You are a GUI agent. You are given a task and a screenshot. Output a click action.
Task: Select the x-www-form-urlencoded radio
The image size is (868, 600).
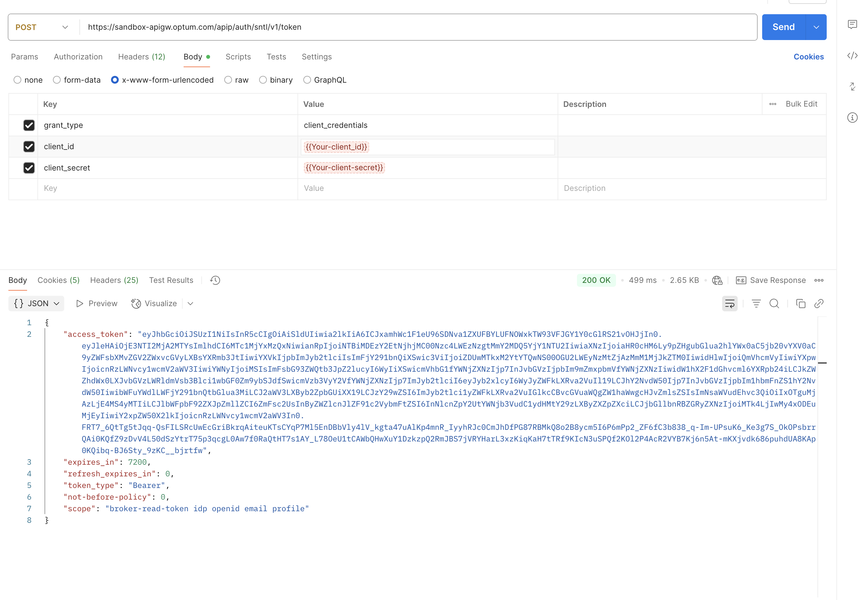[115, 80]
